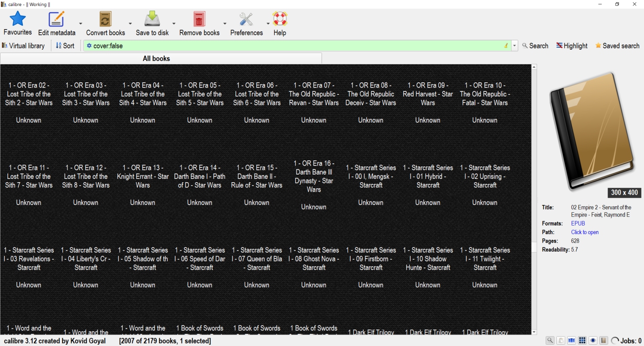The height and width of the screenshot is (346, 644).
Task: Select book 'OR Era 16 - Darth Bane III Dynasty'
Action: [x=314, y=185]
